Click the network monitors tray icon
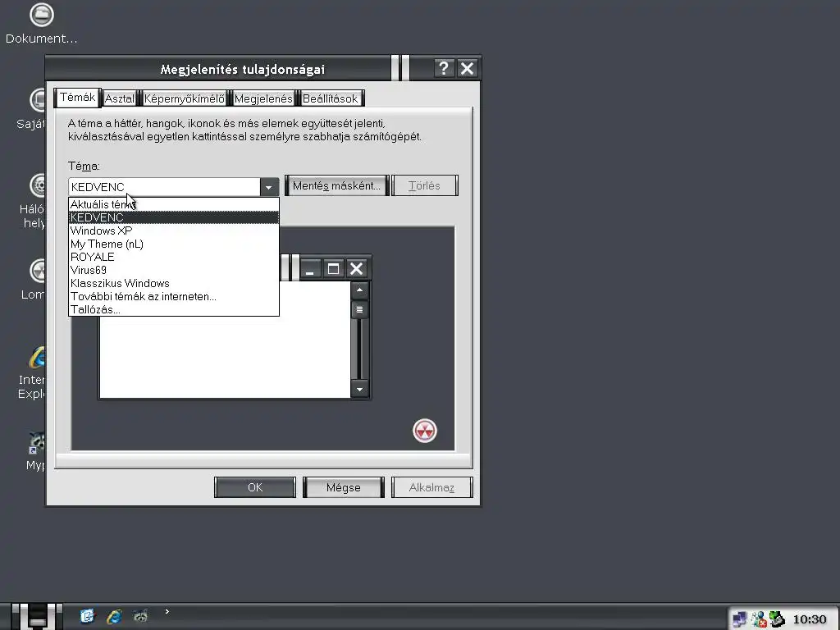The image size is (840, 630). point(739,619)
